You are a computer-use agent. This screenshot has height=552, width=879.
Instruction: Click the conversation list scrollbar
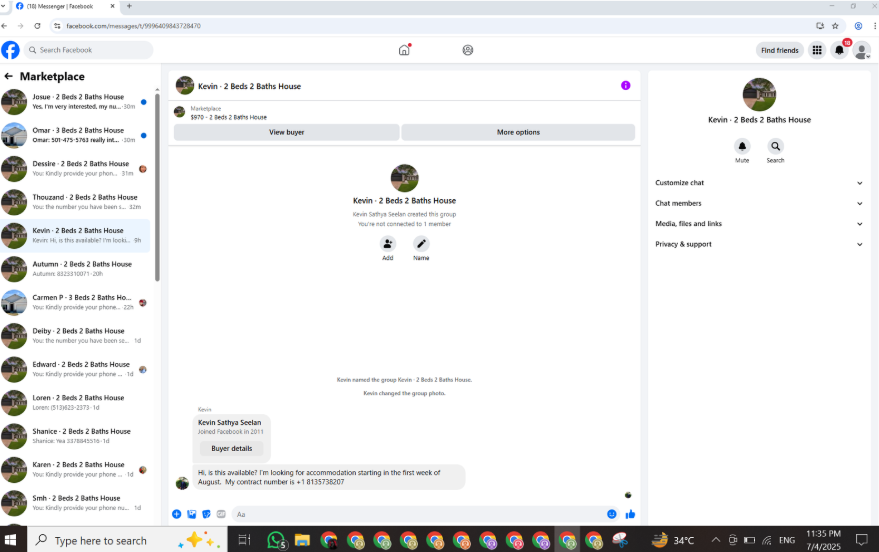(x=157, y=188)
